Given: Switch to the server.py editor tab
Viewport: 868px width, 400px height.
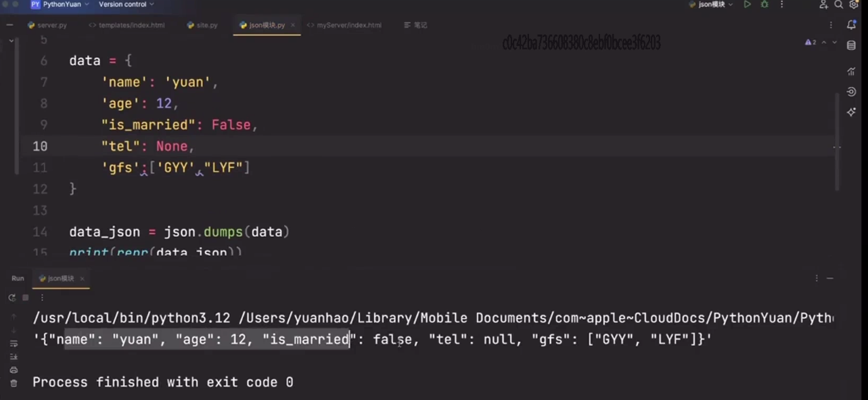Looking at the screenshot, I should (47, 25).
